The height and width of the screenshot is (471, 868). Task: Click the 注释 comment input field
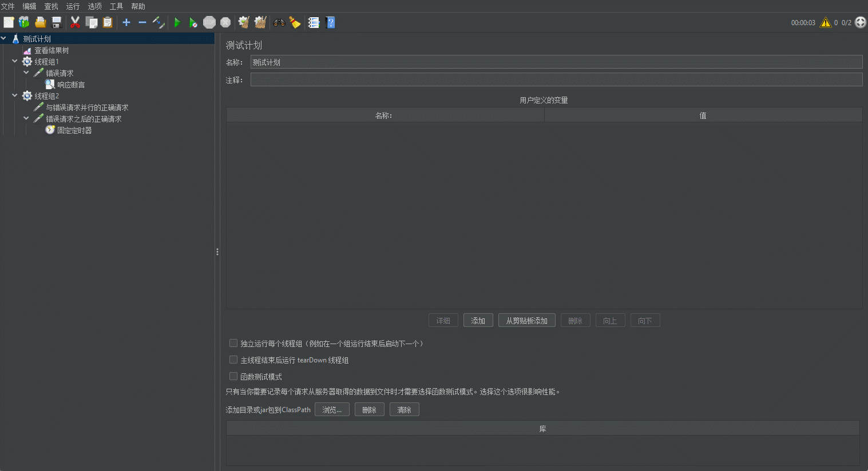click(x=556, y=80)
